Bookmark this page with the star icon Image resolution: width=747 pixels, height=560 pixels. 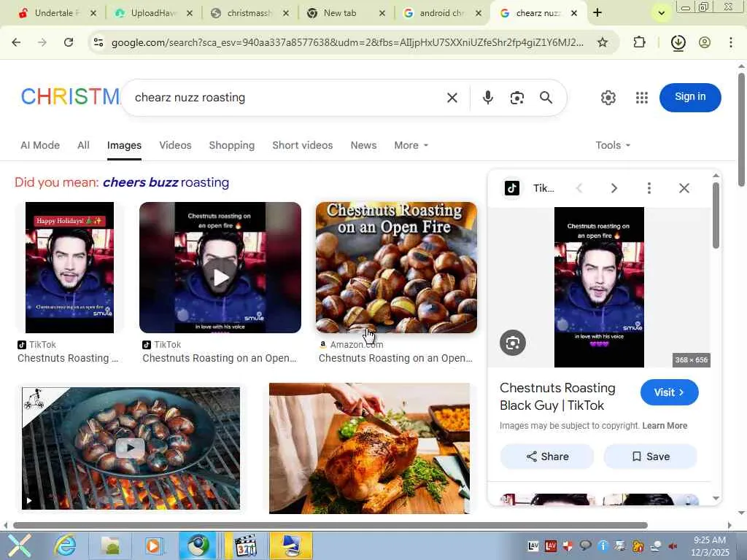603,42
